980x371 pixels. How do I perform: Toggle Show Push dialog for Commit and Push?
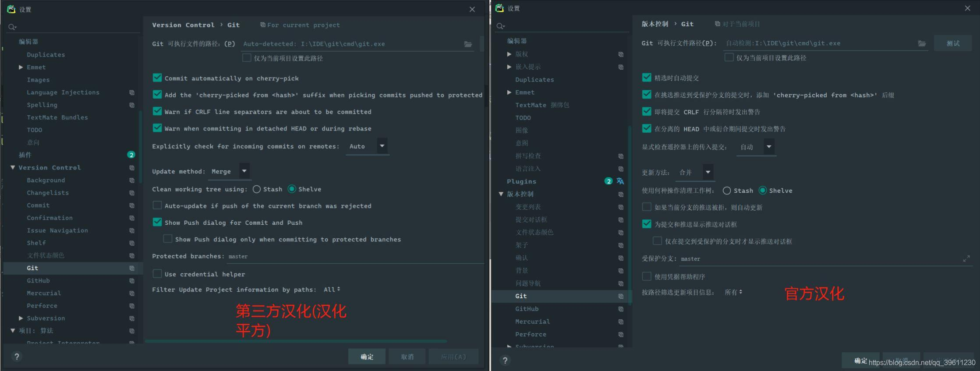(157, 222)
